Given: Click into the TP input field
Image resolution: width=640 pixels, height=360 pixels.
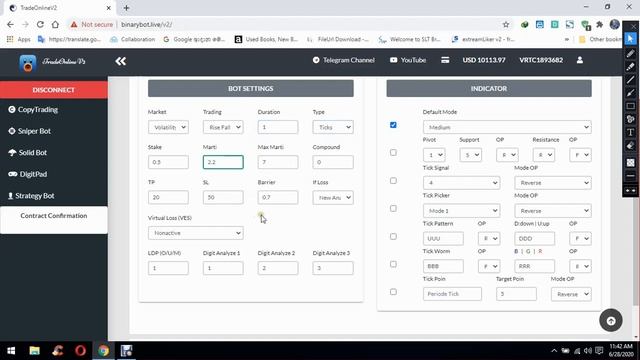Looking at the screenshot, I should [x=168, y=198].
